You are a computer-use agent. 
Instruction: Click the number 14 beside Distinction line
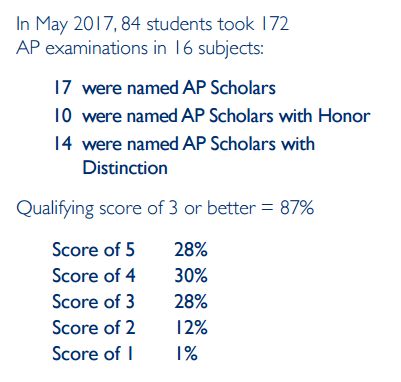(63, 144)
